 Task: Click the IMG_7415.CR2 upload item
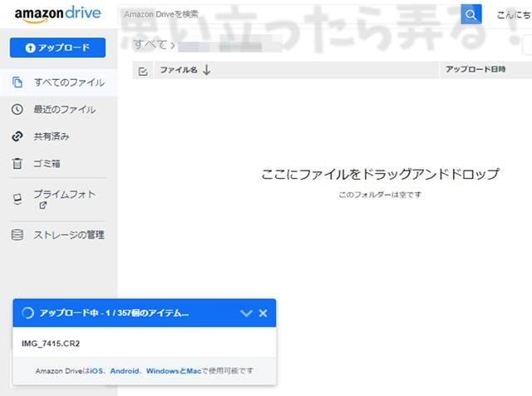[x=51, y=344]
